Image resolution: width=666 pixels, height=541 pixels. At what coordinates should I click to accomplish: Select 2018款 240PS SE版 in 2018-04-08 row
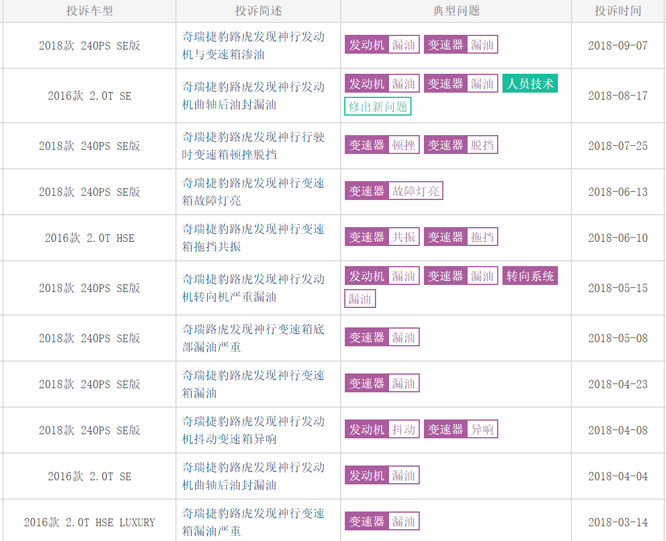point(89,430)
